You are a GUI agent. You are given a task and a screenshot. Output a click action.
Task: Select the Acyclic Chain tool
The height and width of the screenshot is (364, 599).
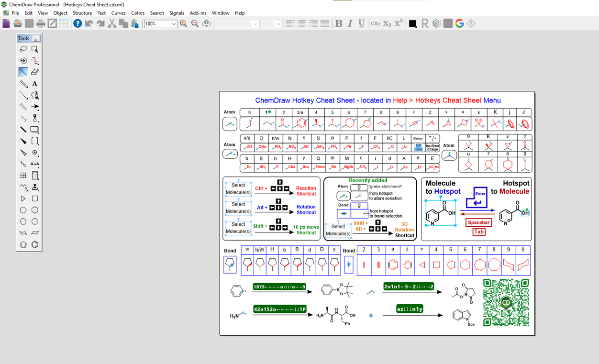coord(23,187)
